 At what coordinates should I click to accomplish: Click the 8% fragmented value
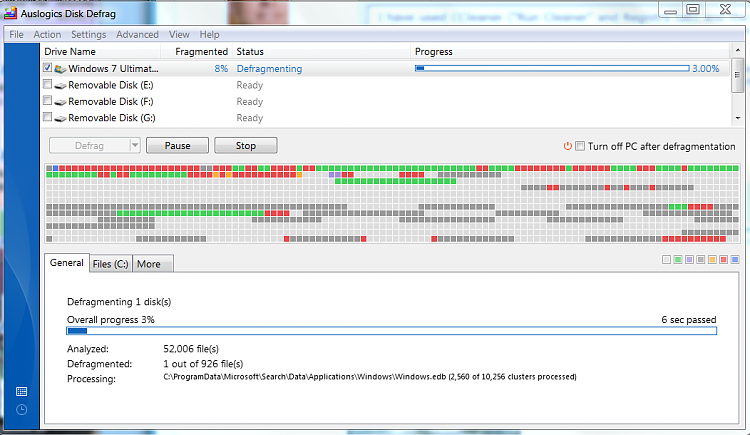pyautogui.click(x=221, y=69)
